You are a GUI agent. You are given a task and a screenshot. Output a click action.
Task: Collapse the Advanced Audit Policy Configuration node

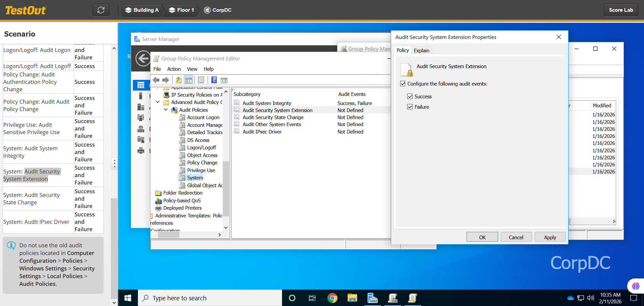coord(158,102)
